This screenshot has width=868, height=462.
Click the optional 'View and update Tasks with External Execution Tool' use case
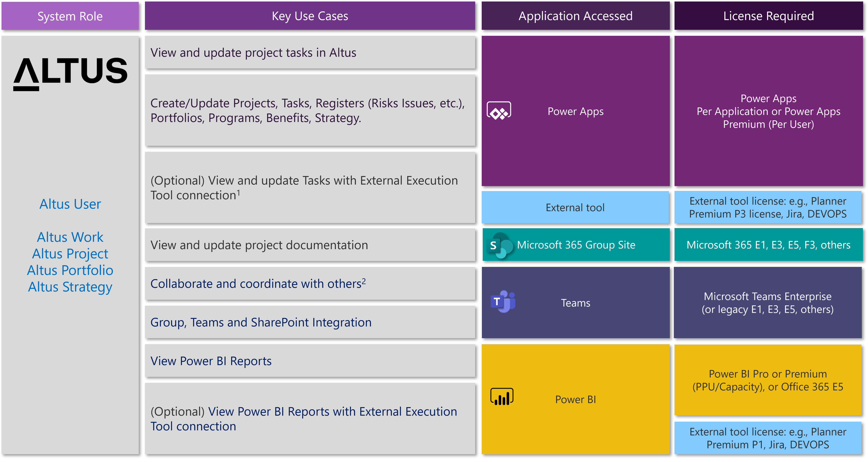point(310,187)
